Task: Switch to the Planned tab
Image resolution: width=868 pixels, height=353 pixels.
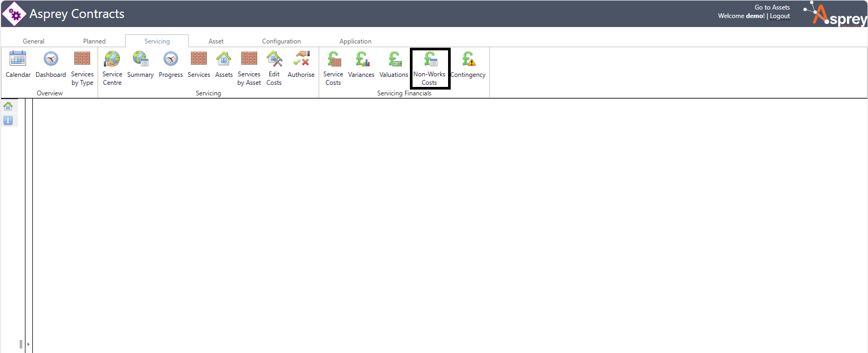Action: tap(94, 41)
